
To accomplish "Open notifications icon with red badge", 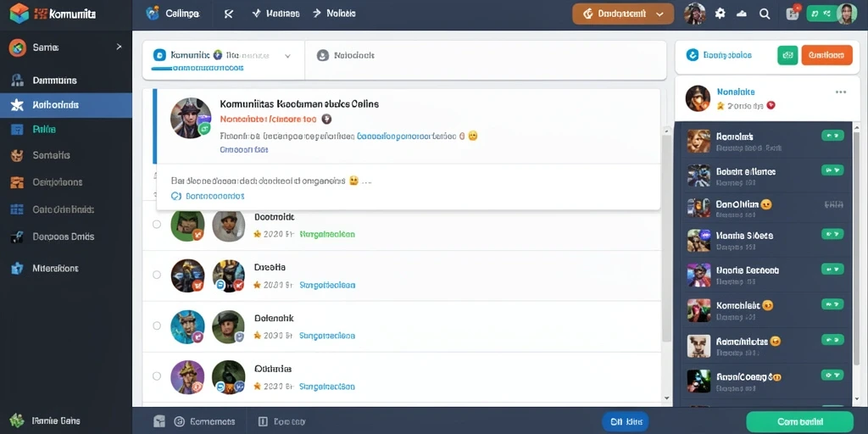I will point(793,14).
